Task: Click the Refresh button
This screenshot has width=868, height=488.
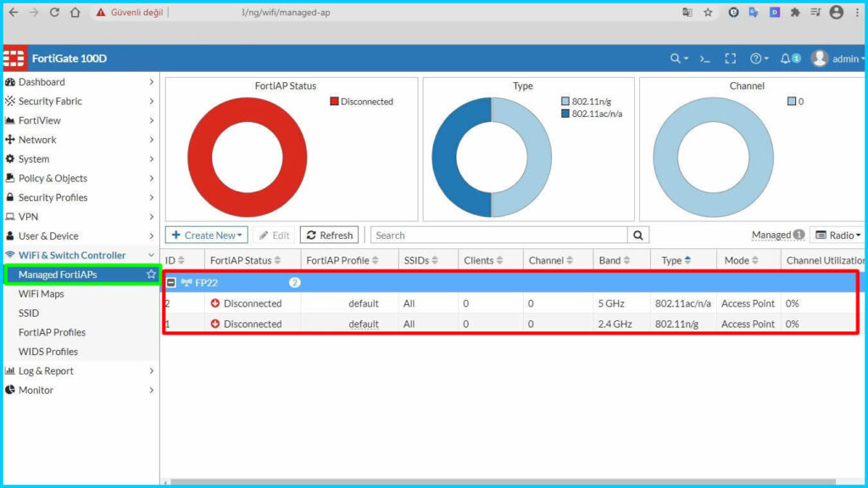Action: (330, 236)
